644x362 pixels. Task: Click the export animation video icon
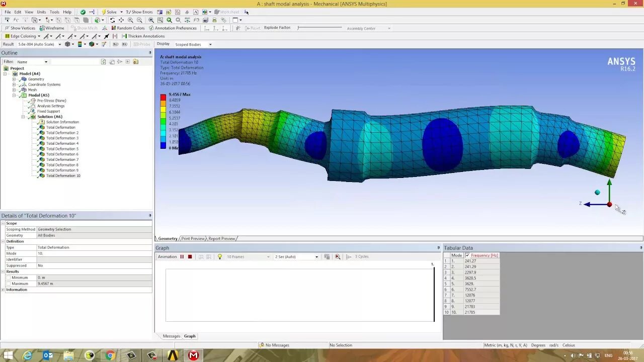[x=327, y=256]
